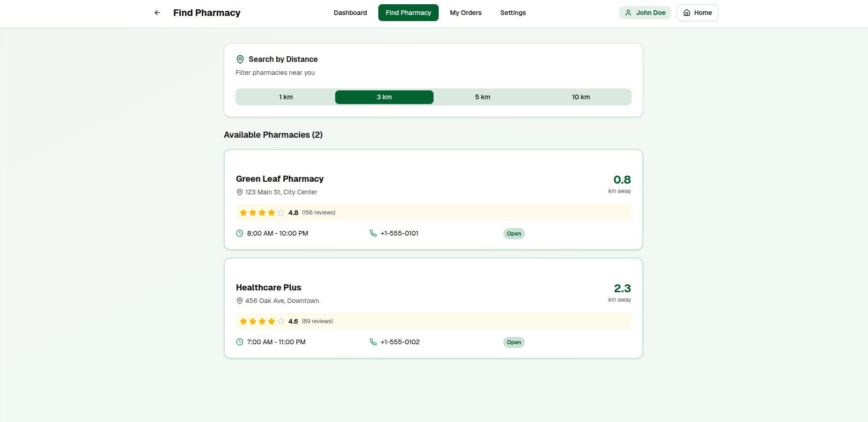Enable the 5 km distance option
Viewport: 868px width, 422px height.
pyautogui.click(x=483, y=97)
